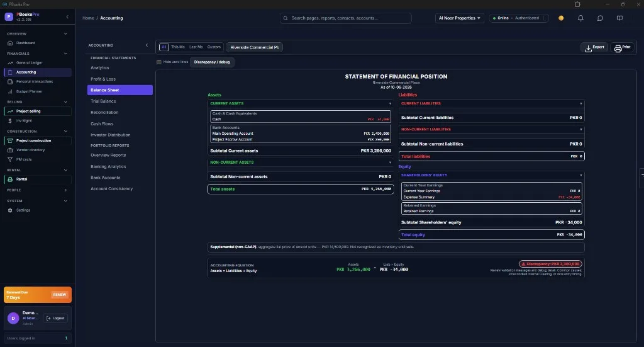Click the Personal transactions wallet icon
The height and width of the screenshot is (347, 644).
pos(10,82)
